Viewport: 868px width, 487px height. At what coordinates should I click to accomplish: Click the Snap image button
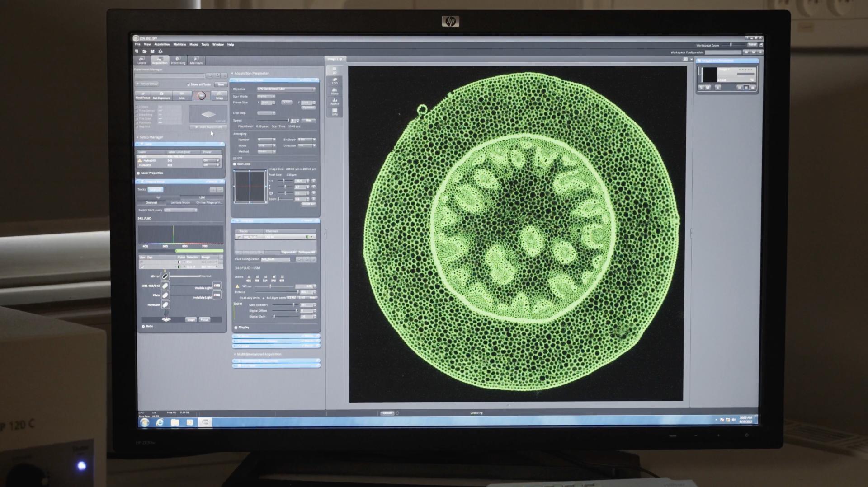click(x=219, y=96)
